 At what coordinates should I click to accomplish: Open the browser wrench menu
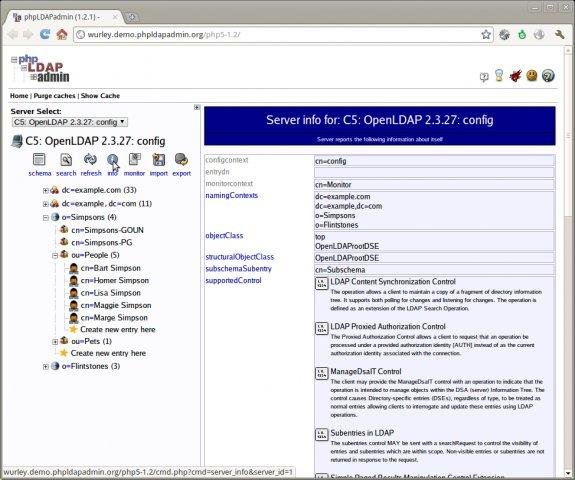click(x=560, y=34)
